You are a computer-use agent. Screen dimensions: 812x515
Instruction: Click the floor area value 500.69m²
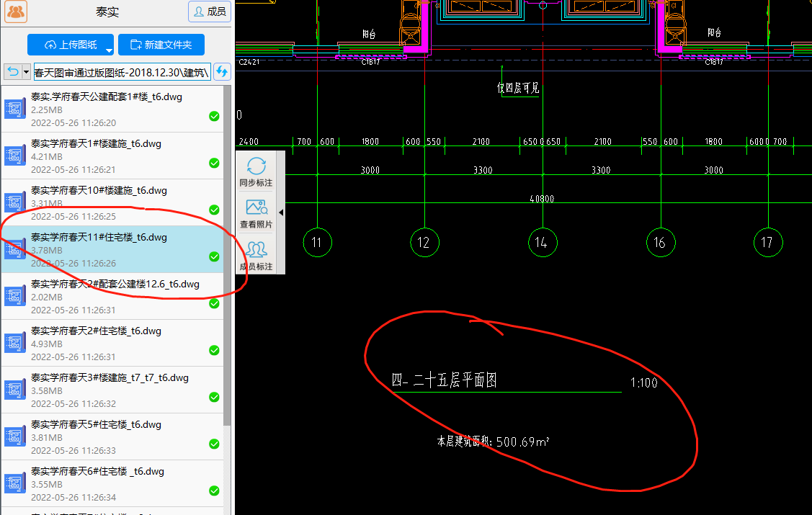(522, 442)
